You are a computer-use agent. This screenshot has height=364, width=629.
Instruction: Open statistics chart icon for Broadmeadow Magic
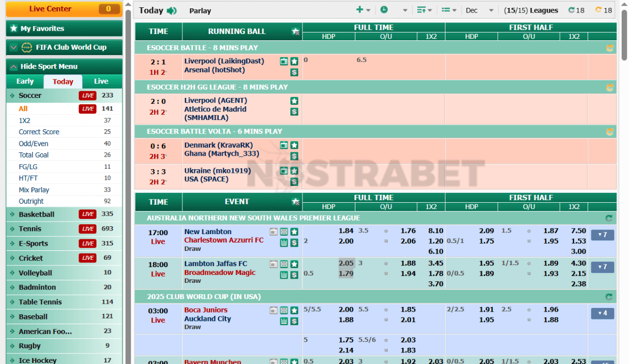click(284, 275)
